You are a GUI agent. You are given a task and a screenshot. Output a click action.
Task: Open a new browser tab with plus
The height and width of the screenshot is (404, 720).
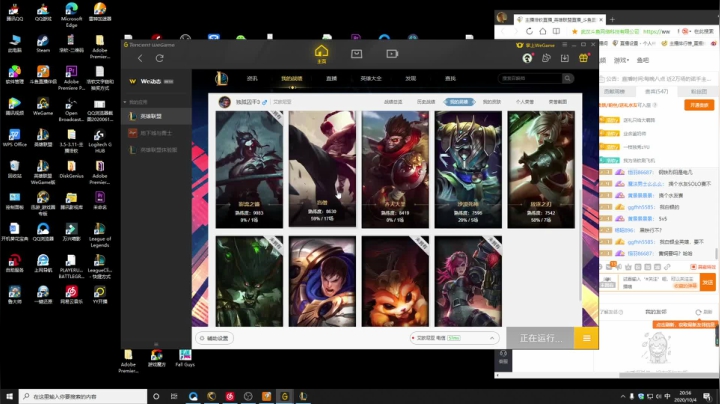tap(612, 19)
